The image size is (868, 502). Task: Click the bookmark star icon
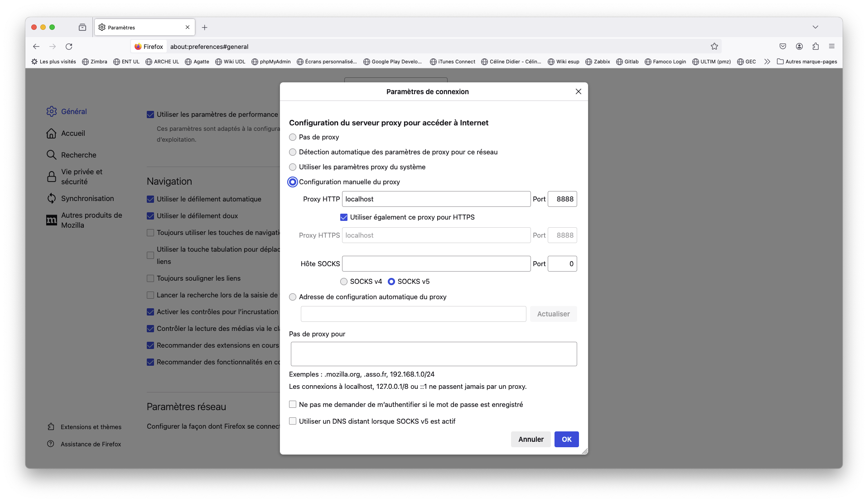(714, 47)
